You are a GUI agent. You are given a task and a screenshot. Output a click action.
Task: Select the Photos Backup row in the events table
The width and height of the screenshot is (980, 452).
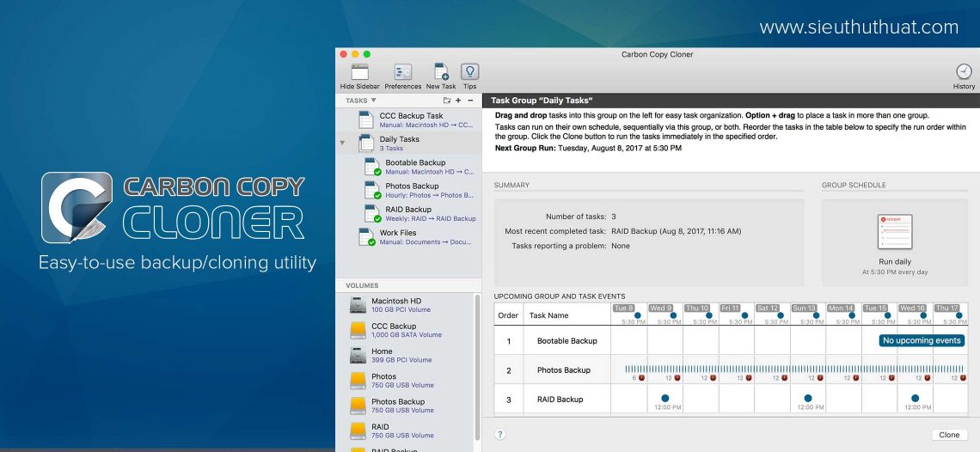pos(731,370)
